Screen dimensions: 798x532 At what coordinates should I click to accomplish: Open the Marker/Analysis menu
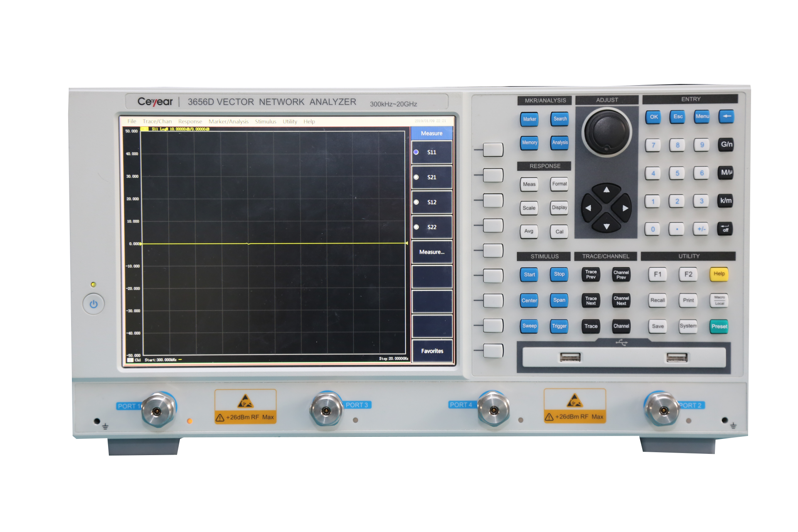[x=229, y=121]
